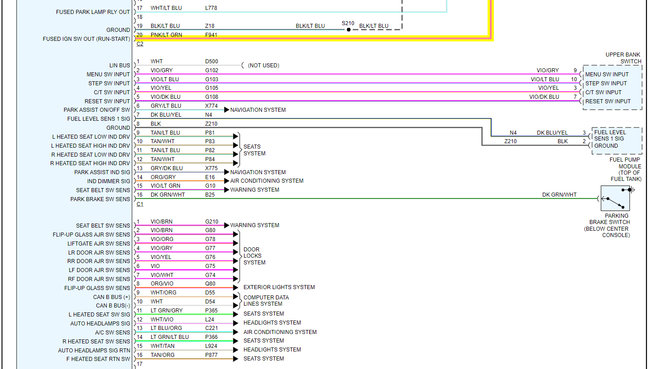Click the Exterior Lights System arrow
This screenshot has height=369, width=650.
[235, 287]
